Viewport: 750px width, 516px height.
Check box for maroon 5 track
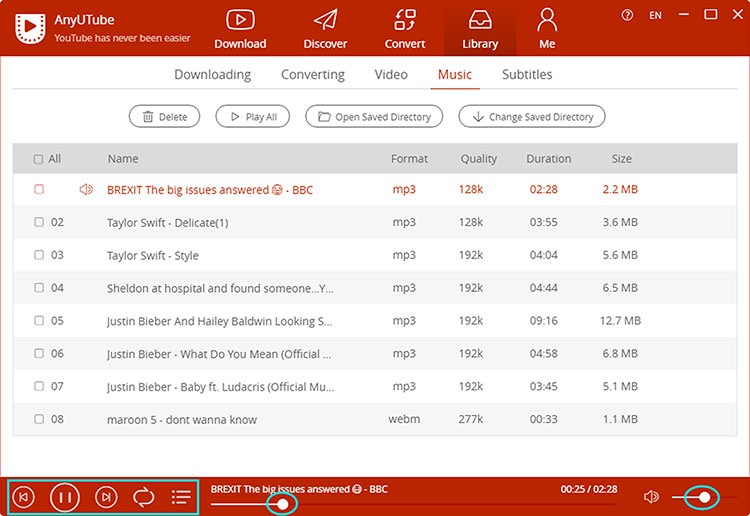pos(39,419)
